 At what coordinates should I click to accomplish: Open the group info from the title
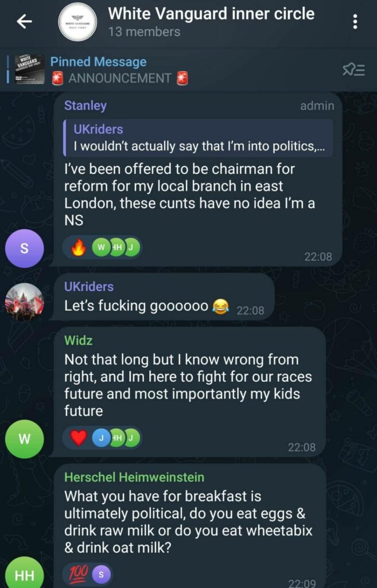pos(211,13)
